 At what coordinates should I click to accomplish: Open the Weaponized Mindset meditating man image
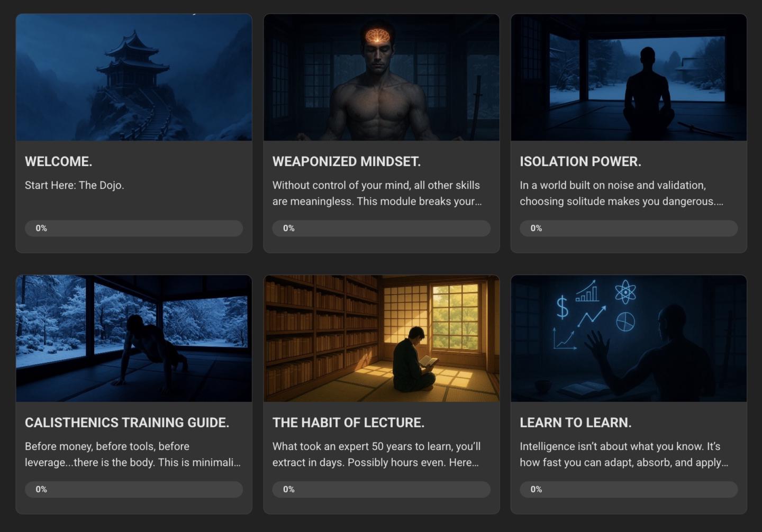[x=382, y=77]
